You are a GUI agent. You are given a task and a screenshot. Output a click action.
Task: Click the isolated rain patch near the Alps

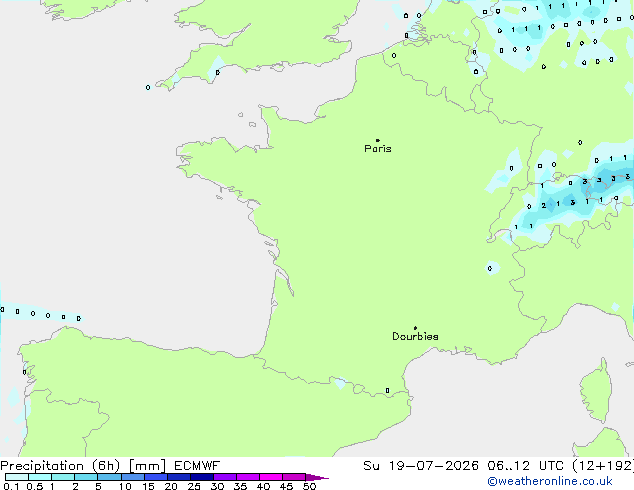[x=492, y=268]
